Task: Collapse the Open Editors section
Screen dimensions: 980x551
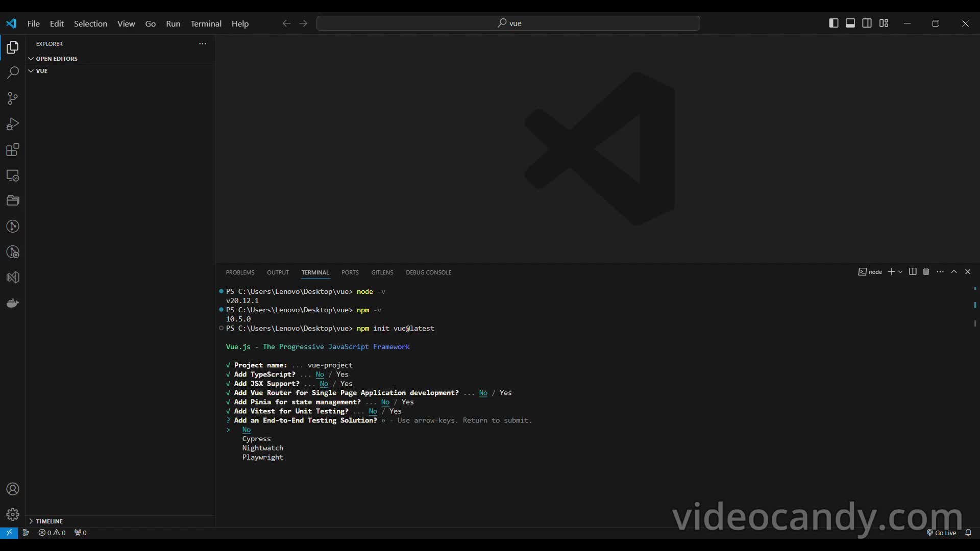Action: click(x=57, y=59)
